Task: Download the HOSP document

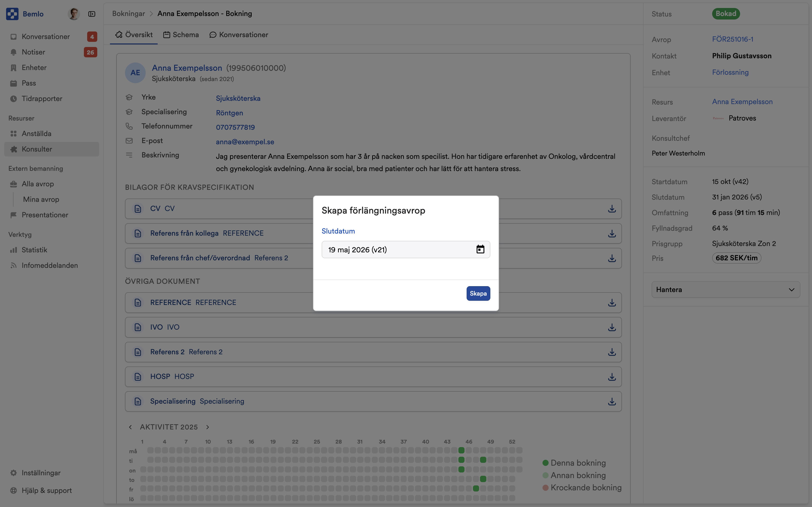Action: click(x=612, y=377)
